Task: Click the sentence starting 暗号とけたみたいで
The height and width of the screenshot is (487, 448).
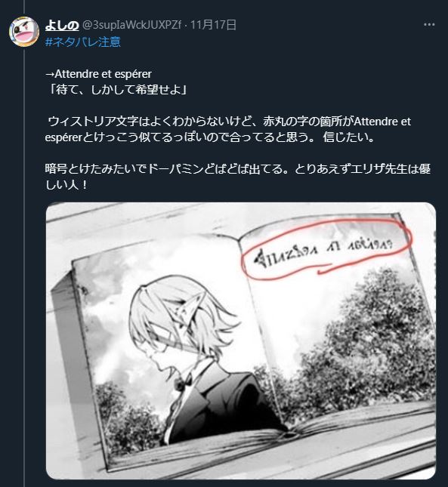Action: coord(238,177)
